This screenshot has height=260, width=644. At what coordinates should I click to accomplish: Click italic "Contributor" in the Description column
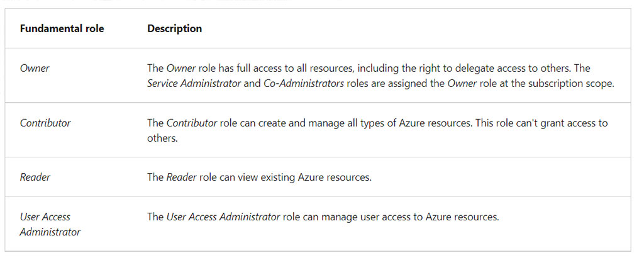(191, 123)
